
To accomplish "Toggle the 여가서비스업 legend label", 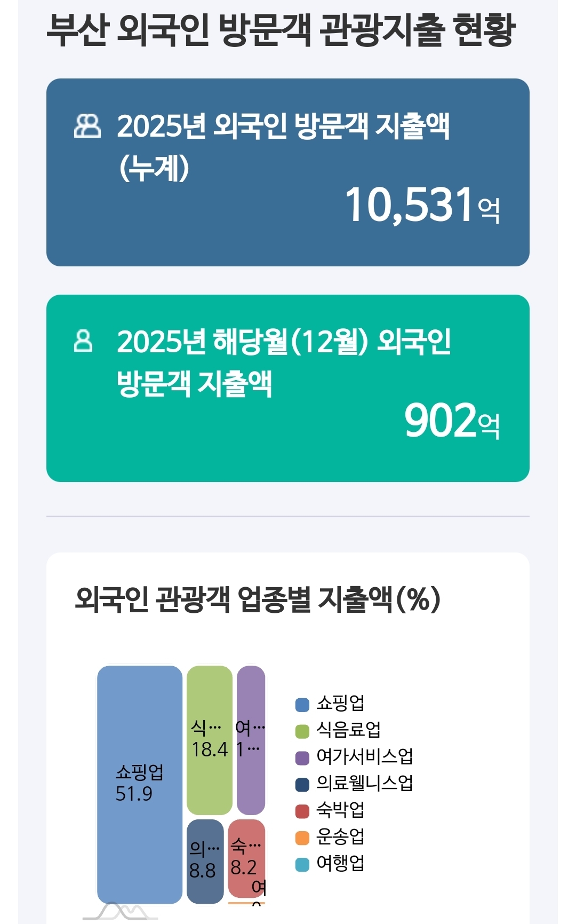I will point(364,756).
